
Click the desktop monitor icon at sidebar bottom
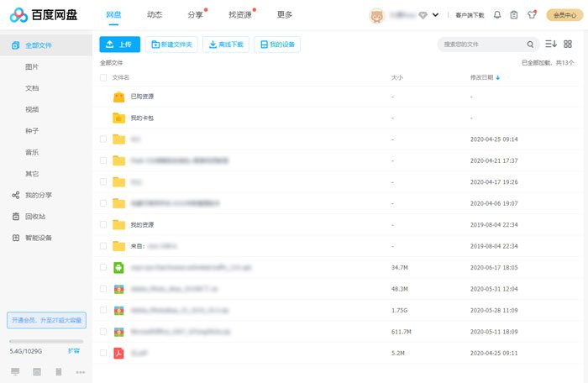[15, 372]
